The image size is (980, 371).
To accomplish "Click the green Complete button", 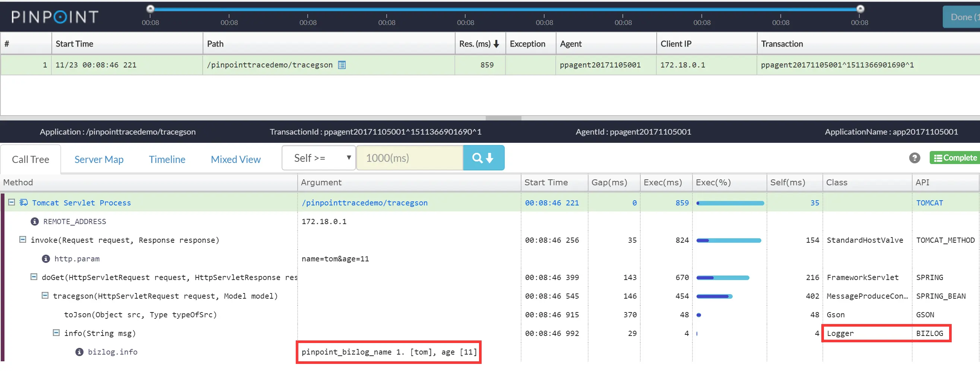I will point(955,158).
